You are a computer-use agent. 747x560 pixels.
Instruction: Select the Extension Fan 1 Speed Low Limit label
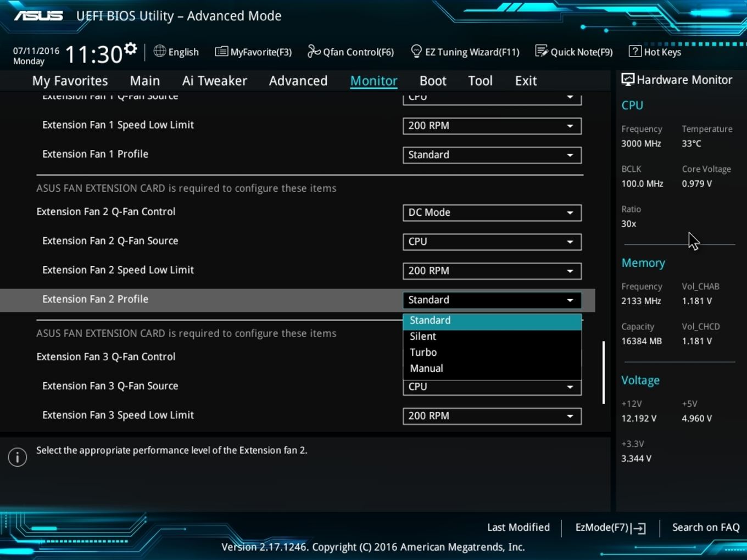coord(118,125)
